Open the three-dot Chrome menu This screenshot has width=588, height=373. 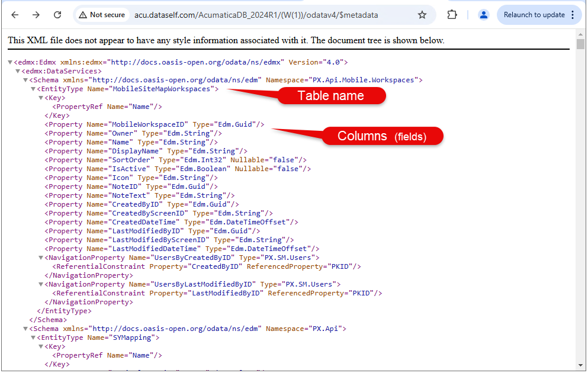[x=573, y=15]
